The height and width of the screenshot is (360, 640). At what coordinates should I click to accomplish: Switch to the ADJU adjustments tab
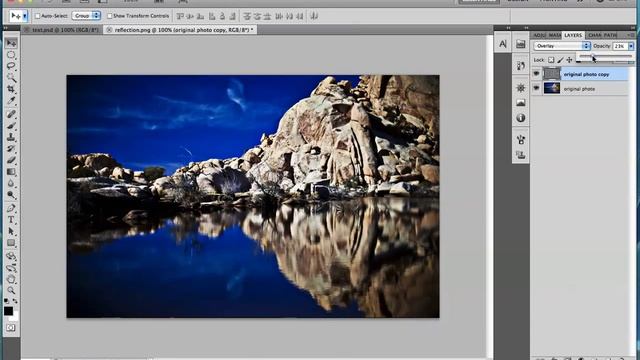coord(539,36)
